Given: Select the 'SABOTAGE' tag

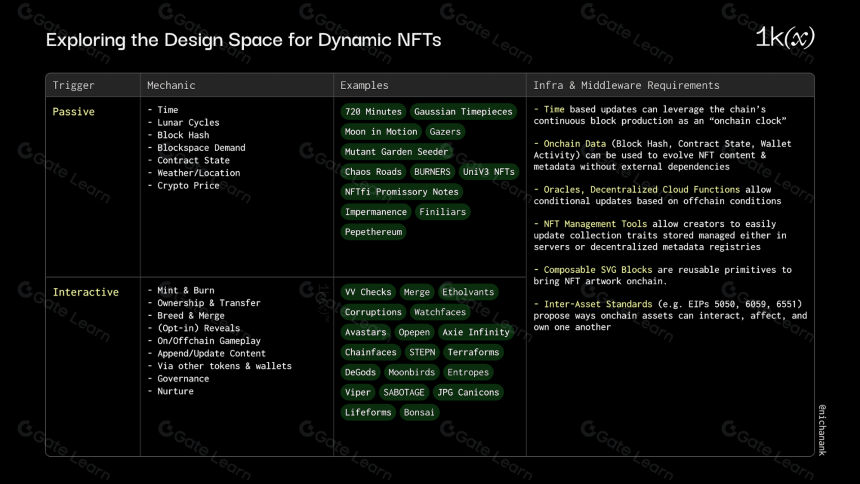Looking at the screenshot, I should pos(404,392).
